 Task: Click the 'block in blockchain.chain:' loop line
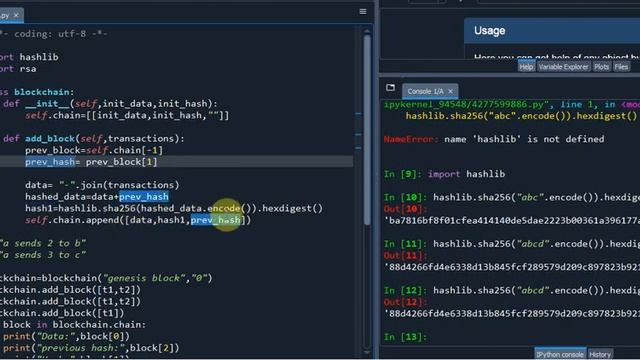coord(73,325)
